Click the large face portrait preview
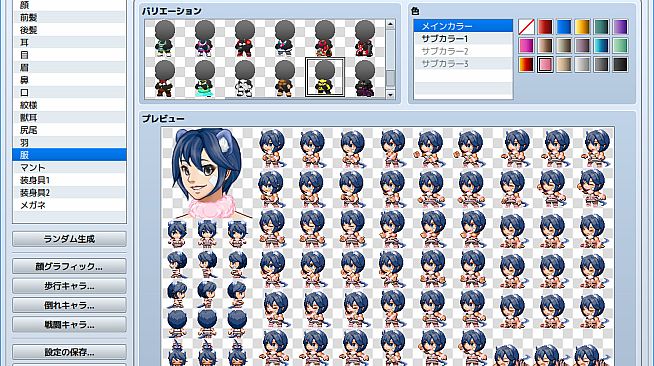654x366 pixels. pos(207,173)
